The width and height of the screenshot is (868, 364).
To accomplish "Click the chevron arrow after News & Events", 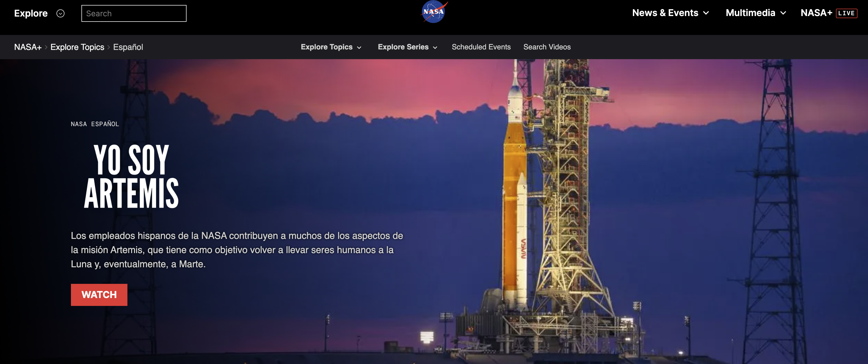I will coord(706,13).
